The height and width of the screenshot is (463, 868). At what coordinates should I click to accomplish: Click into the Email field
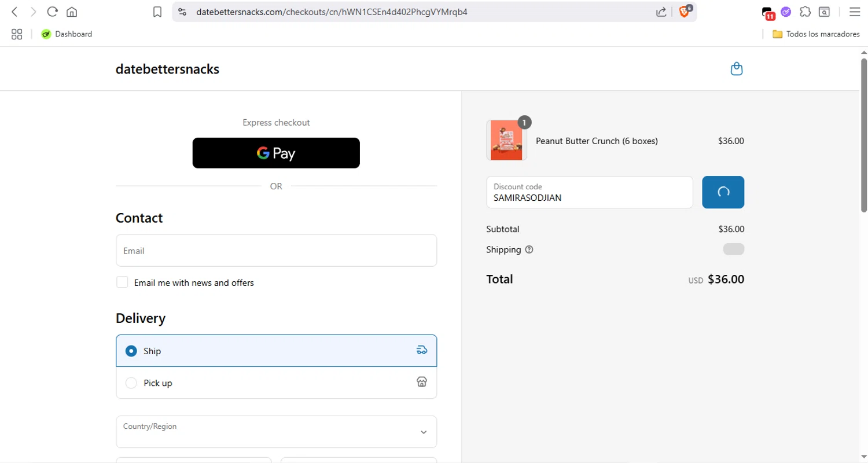click(276, 251)
